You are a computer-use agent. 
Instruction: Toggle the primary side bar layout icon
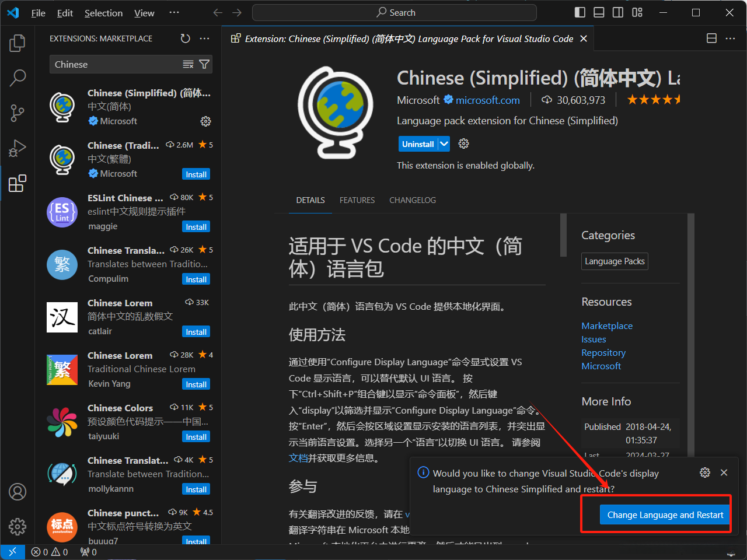coord(580,13)
